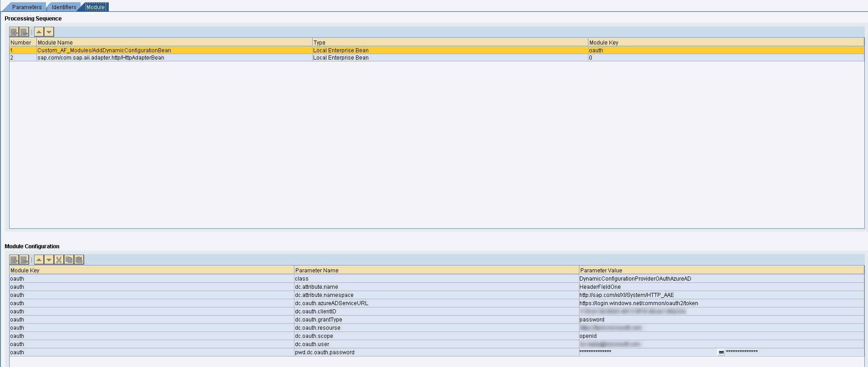Copy the selected Module Configuration row
Screen dimensions: 868x367
pyautogui.click(x=69, y=260)
